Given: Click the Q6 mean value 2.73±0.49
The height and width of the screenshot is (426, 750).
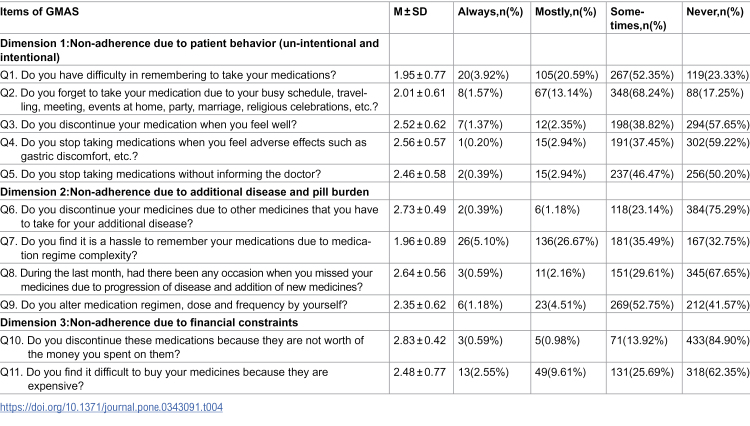Looking at the screenshot, I should click(419, 210).
